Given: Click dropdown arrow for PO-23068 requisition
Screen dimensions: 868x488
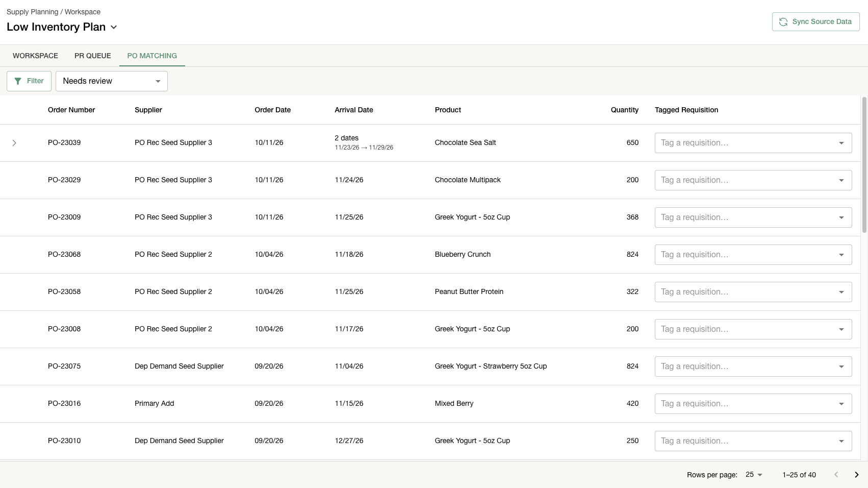Looking at the screenshot, I should coord(841,255).
